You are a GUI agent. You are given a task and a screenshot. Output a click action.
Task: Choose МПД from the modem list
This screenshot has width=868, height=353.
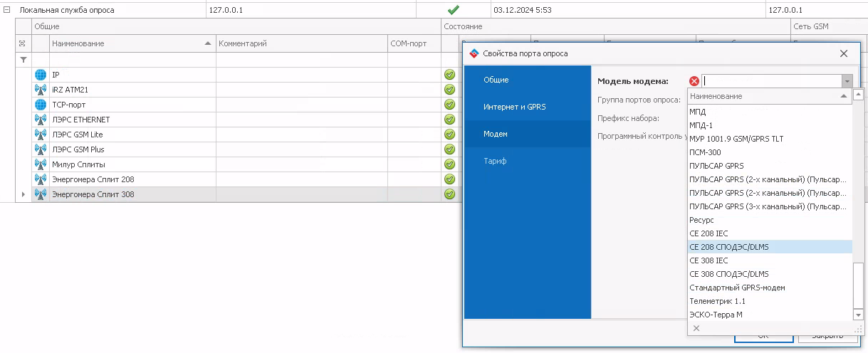click(x=770, y=112)
